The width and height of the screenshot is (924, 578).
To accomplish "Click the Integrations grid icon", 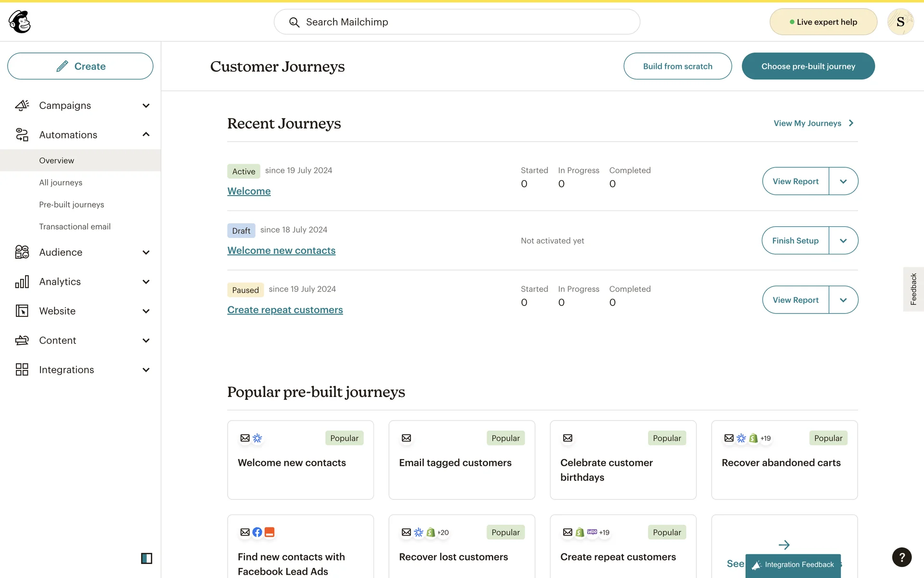I will pos(22,369).
